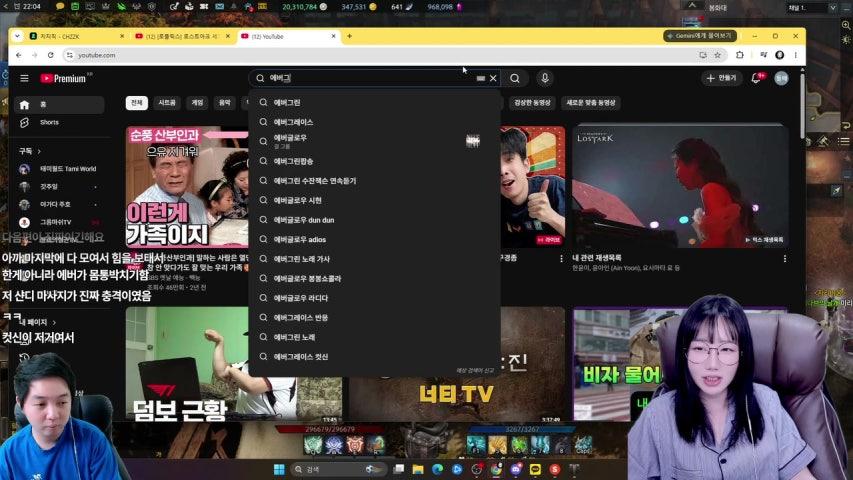853x480 pixels.
Task: Open the on-screen keyboard in search box
Action: (480, 78)
